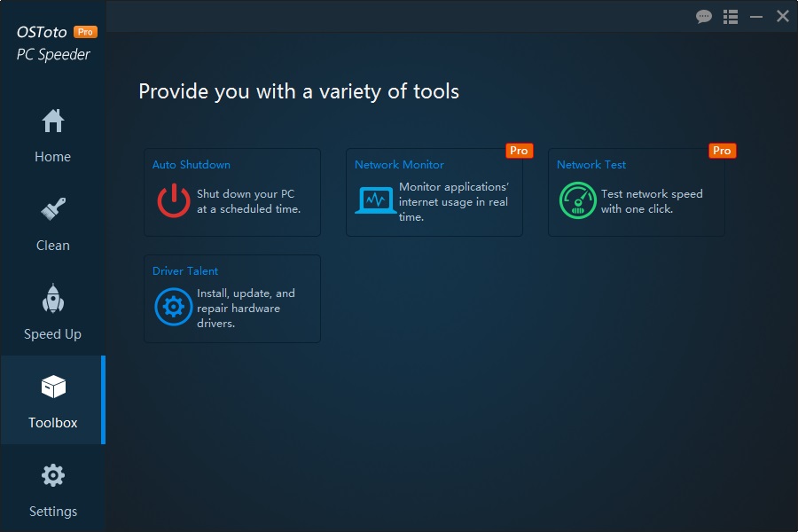
Task: Open the Settings tab label
Action: tap(53, 512)
